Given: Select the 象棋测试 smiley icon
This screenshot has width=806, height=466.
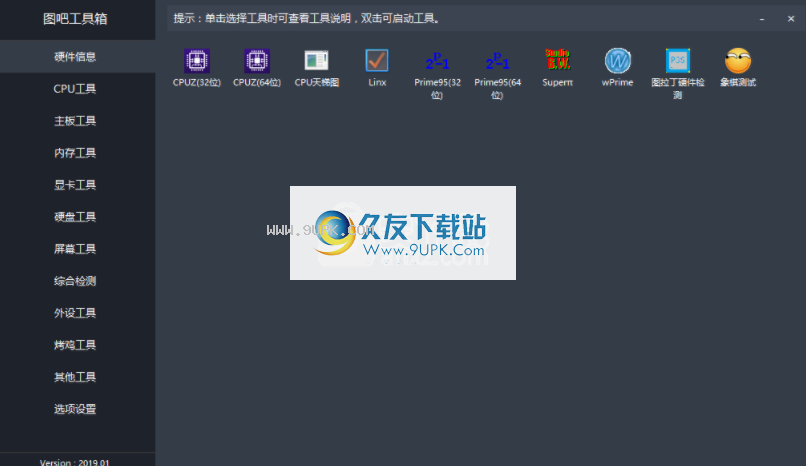Looking at the screenshot, I should point(738,61).
